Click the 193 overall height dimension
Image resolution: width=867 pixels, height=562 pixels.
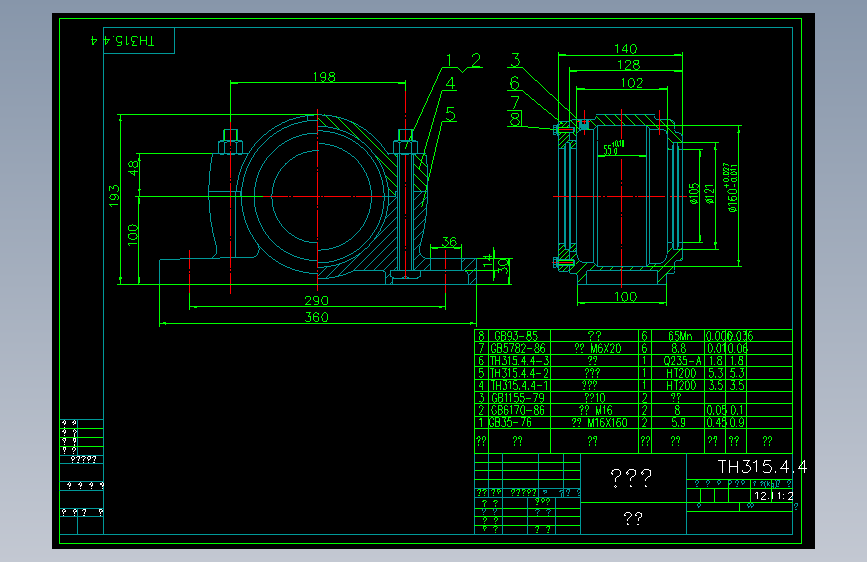114,196
